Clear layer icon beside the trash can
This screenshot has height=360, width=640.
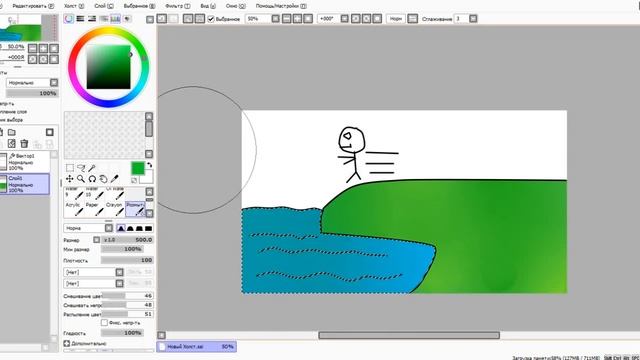pyautogui.click(x=11, y=144)
